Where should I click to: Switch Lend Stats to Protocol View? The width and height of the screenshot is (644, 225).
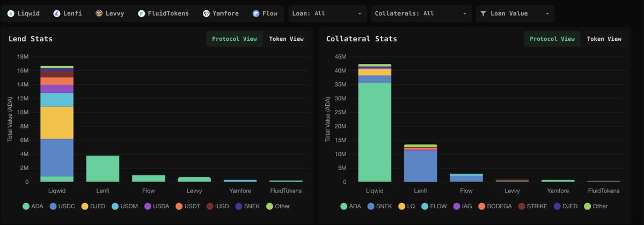(x=235, y=39)
